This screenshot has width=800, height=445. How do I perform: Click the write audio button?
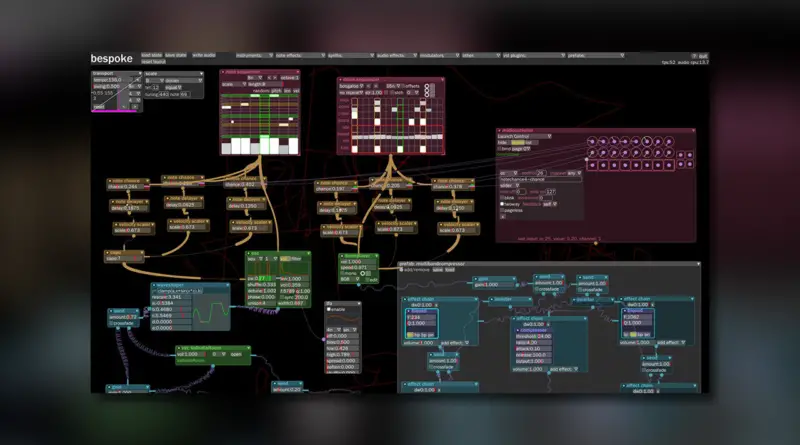pyautogui.click(x=203, y=55)
